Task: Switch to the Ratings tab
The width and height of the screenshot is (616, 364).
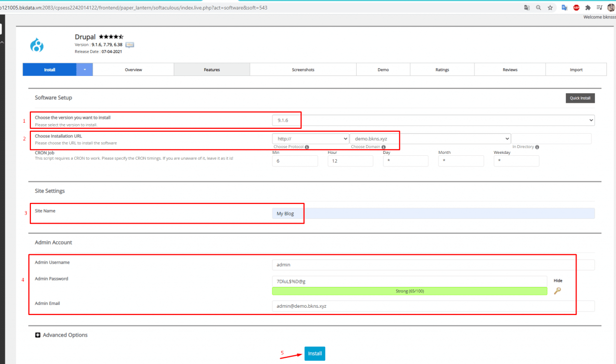Action: [442, 70]
